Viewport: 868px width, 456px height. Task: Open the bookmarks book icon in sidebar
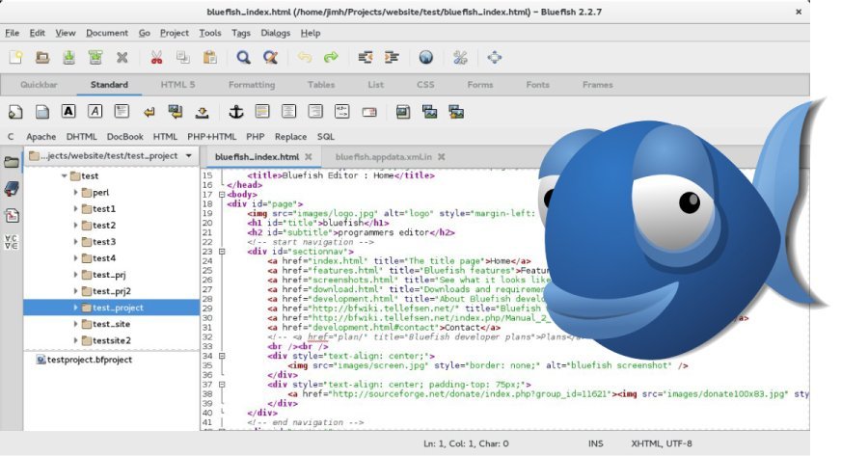click(x=12, y=188)
